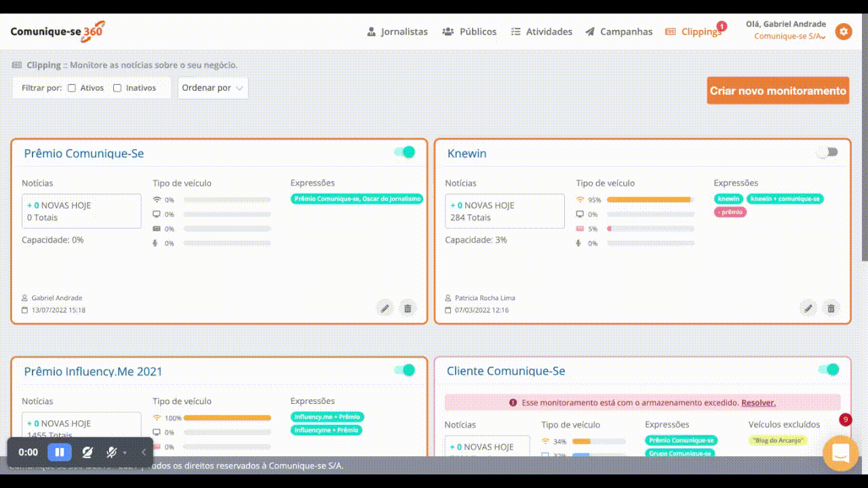
Task: Open the Públicos menu
Action: [469, 32]
